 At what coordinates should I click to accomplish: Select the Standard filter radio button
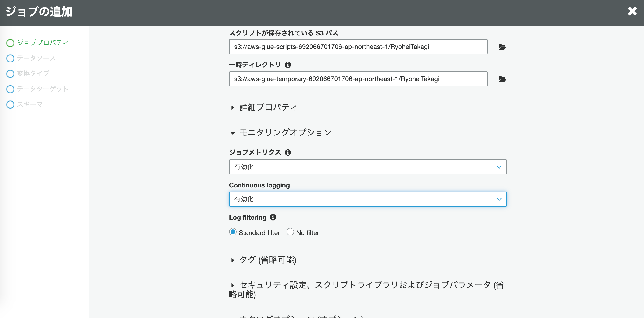(x=233, y=232)
